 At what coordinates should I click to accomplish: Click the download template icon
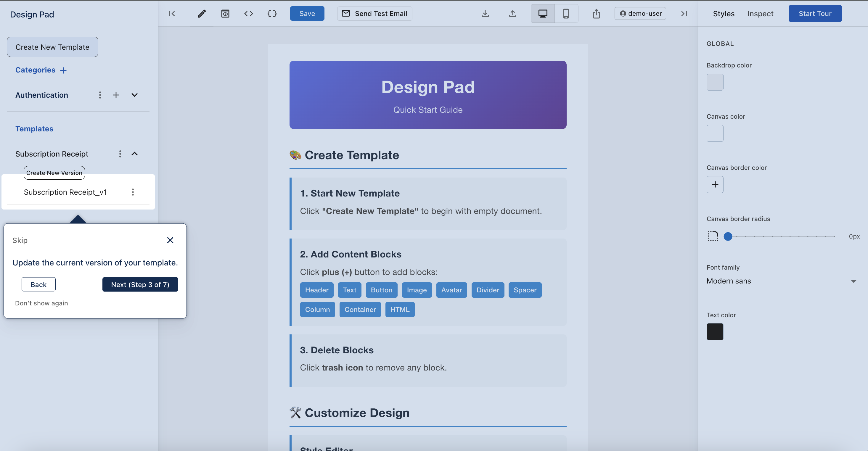point(485,14)
